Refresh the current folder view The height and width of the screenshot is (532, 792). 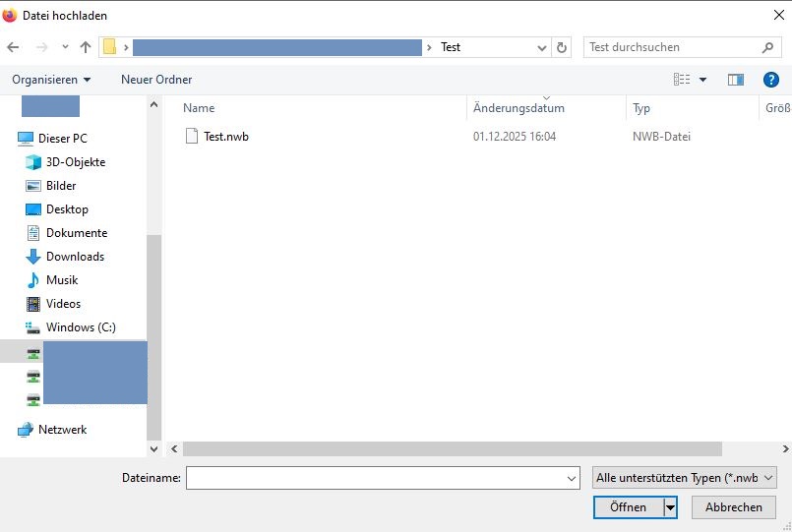562,47
